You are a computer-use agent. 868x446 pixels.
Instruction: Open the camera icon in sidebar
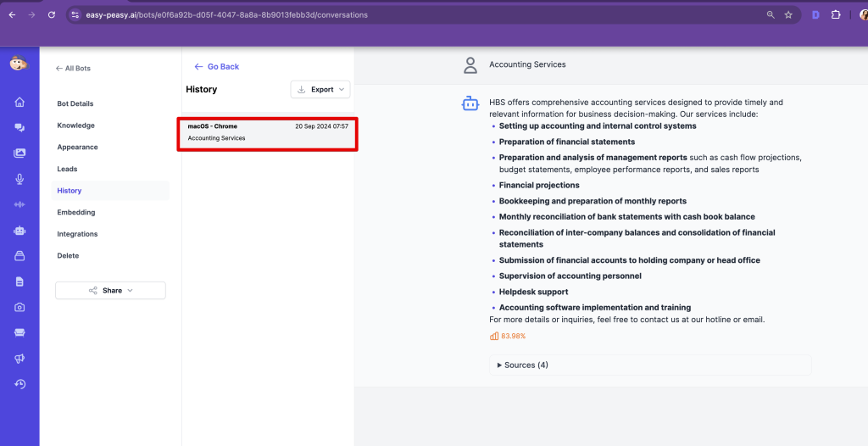pos(19,307)
